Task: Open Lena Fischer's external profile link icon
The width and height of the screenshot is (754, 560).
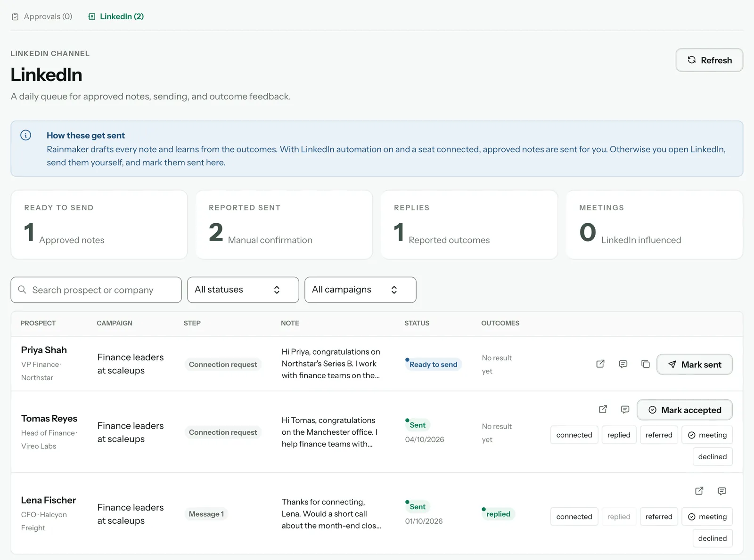Action: (699, 491)
